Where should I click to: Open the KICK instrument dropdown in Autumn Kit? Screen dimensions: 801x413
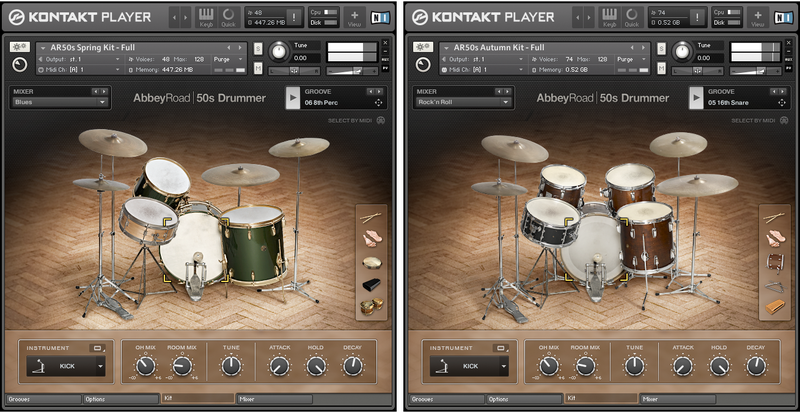469,366
